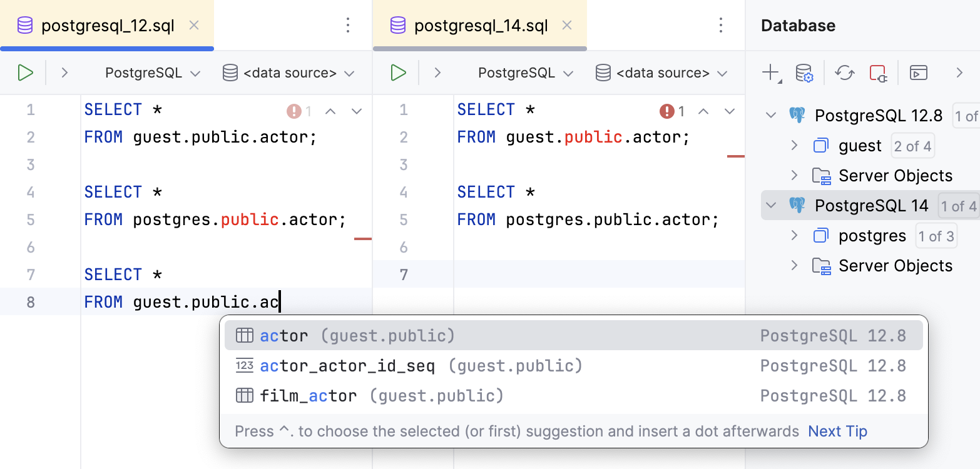This screenshot has width=980, height=469.
Task: Open tab options menu for left editor
Action: 349,26
